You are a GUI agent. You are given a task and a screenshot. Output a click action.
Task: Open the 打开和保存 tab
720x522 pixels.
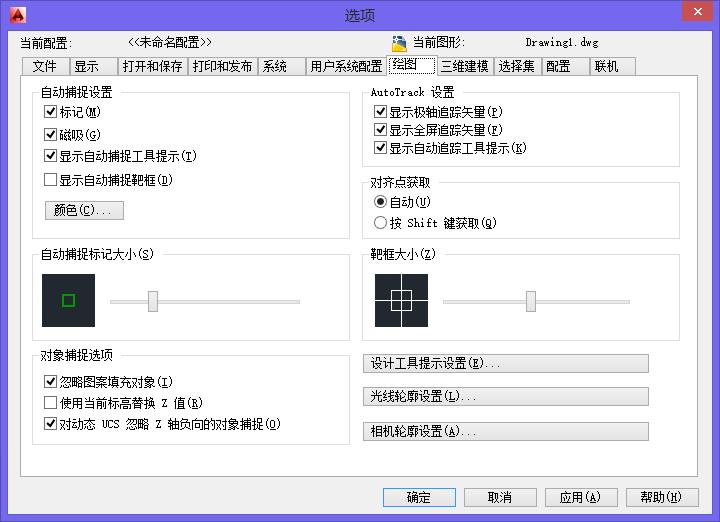tap(152, 66)
